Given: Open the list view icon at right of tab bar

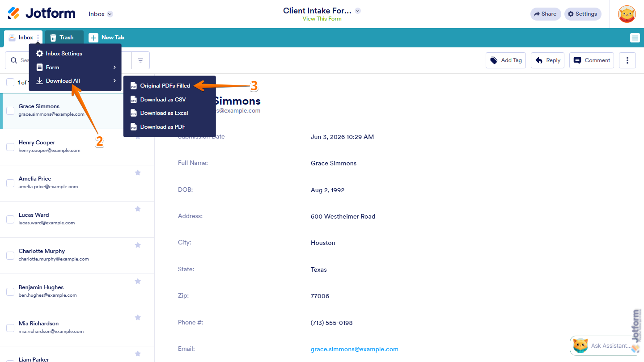Looking at the screenshot, I should point(635,38).
